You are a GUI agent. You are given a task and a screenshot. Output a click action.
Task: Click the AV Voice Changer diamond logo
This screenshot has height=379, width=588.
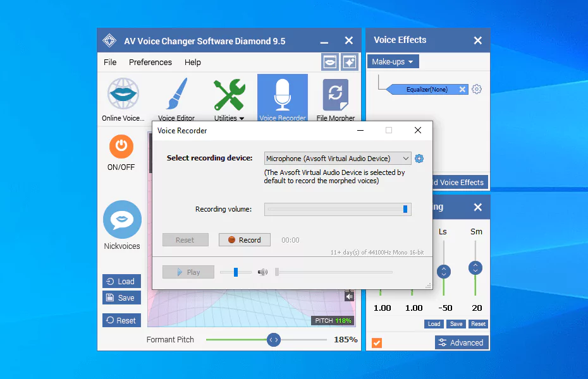pyautogui.click(x=109, y=40)
